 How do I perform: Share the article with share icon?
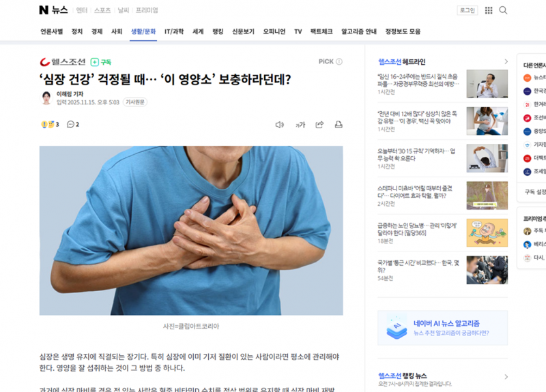tap(319, 125)
